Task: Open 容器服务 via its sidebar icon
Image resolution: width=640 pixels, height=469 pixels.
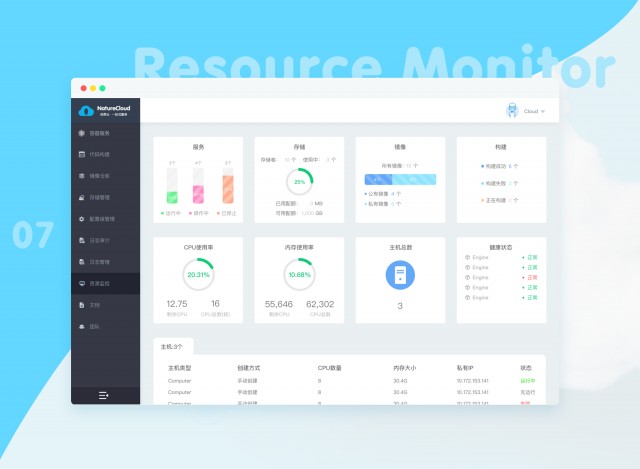Action: click(82, 133)
